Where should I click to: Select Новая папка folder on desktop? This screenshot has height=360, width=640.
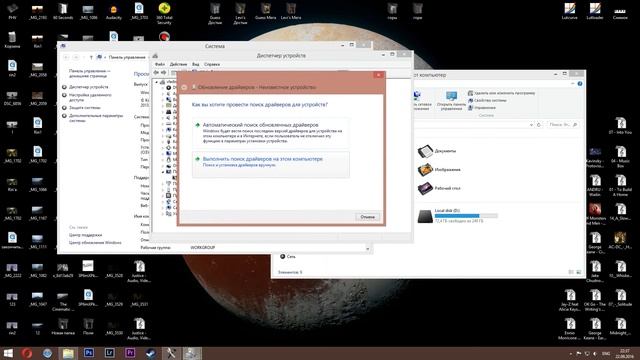click(63, 327)
